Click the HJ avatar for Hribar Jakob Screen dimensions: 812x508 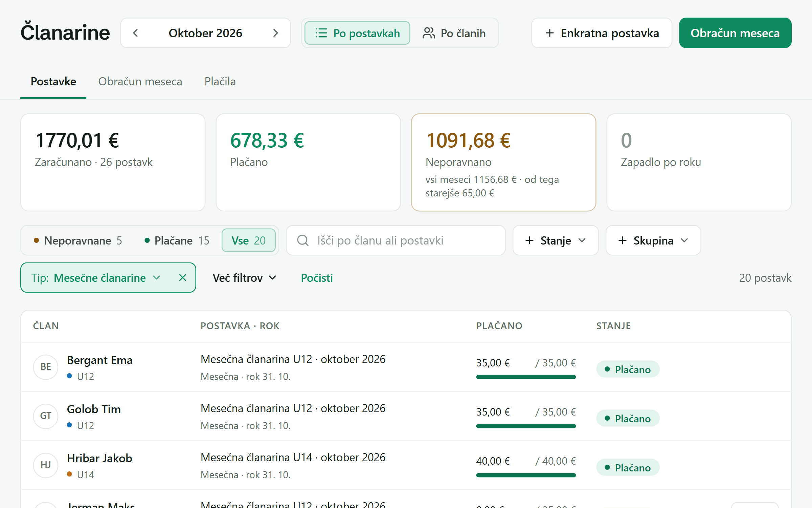click(46, 465)
